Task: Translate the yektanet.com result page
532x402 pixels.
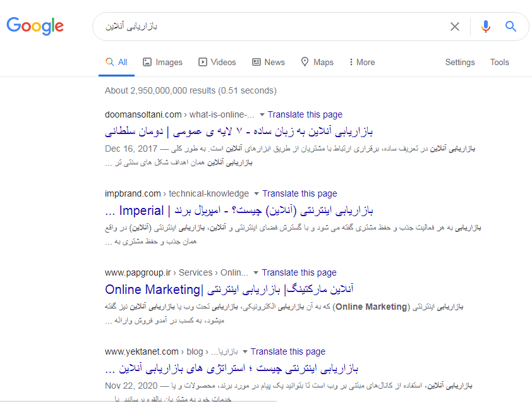Action: 287,351
